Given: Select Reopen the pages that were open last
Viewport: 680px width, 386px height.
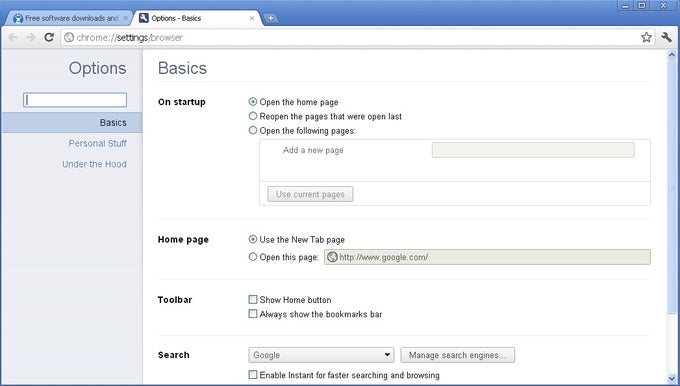Looking at the screenshot, I should 253,116.
